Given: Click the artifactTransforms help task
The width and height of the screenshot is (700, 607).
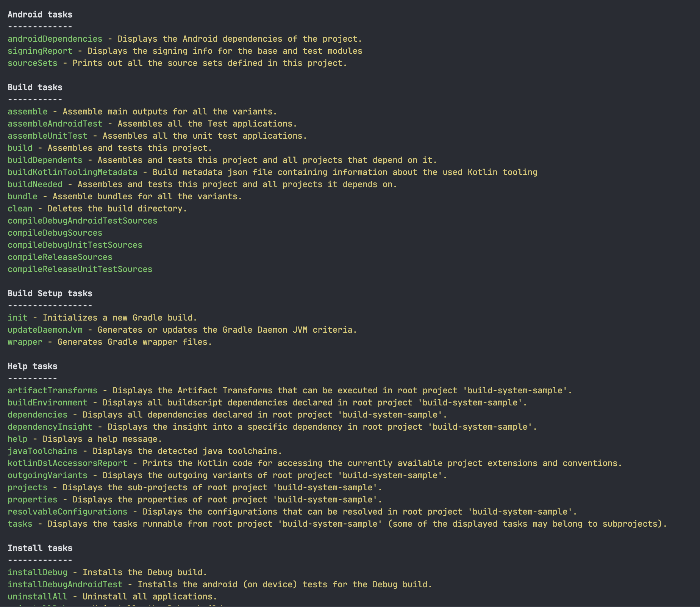Looking at the screenshot, I should point(52,391).
